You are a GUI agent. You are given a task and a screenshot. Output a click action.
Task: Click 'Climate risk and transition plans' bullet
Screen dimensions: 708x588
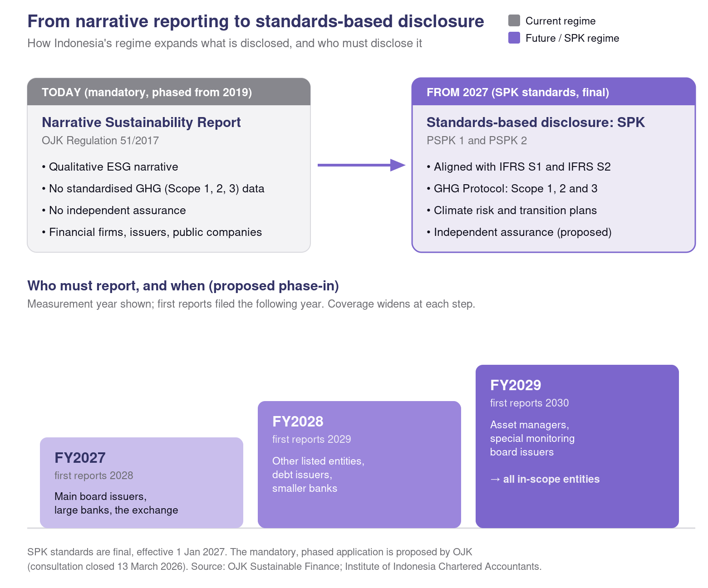(512, 211)
